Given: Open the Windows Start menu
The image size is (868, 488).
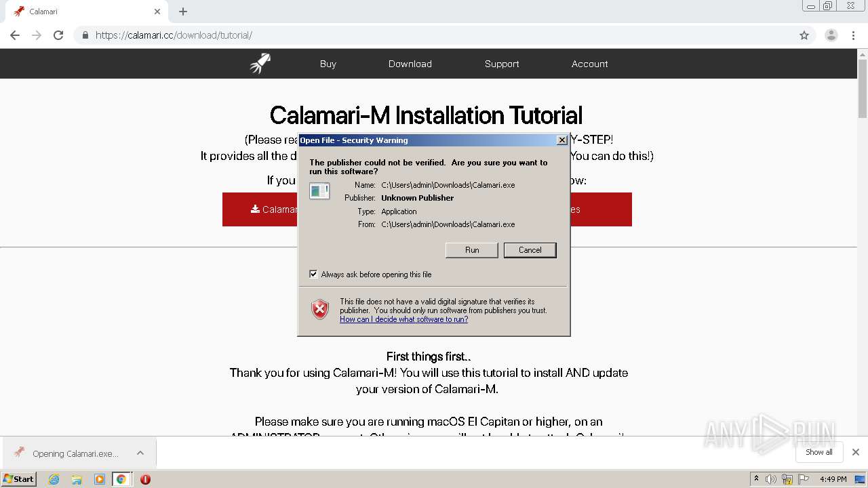Looking at the screenshot, I should point(19,479).
